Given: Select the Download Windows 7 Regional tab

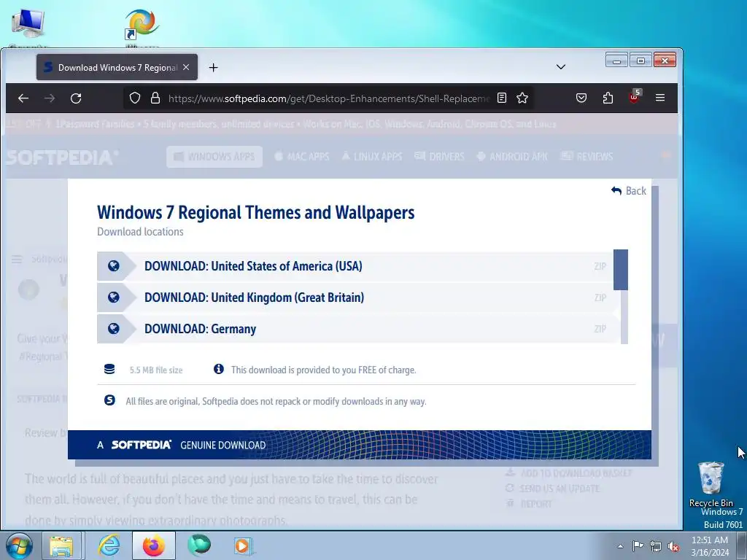Looking at the screenshot, I should click(117, 68).
